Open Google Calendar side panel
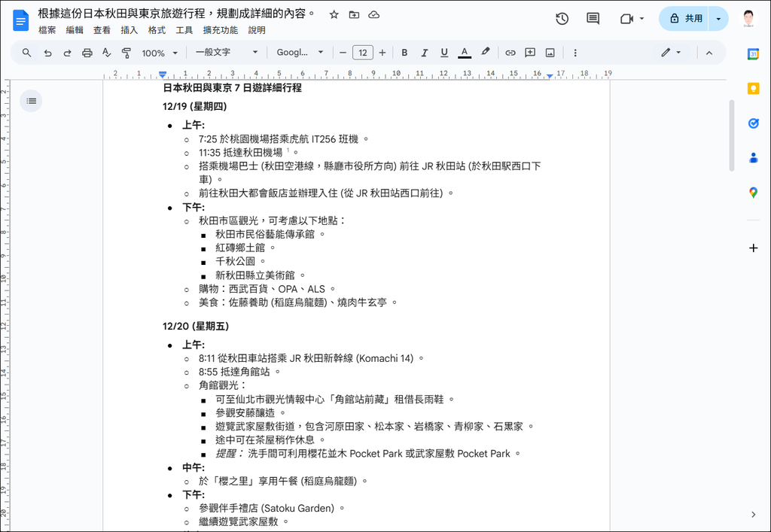 (753, 54)
